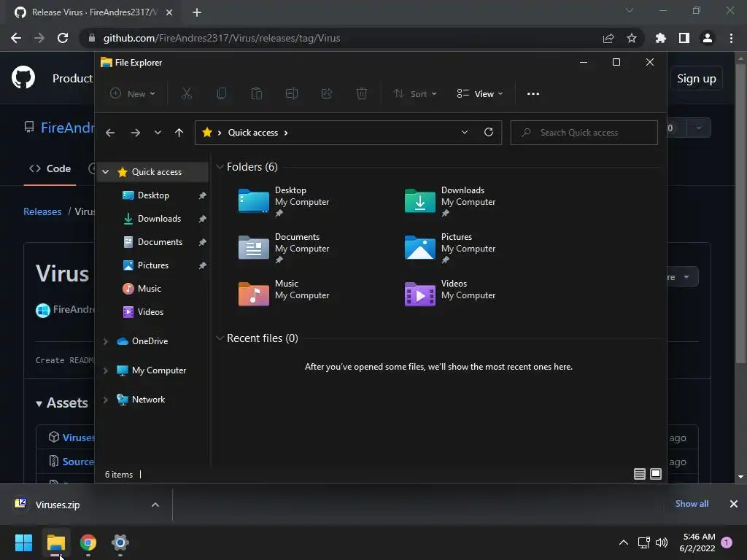Open the Windows Start menu
Screen dimensions: 747x560
point(23,542)
